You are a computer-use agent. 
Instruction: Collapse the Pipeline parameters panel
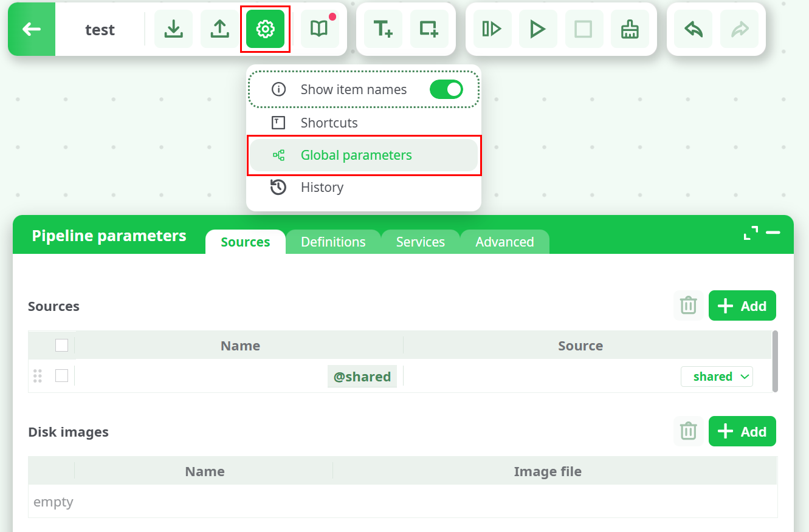(x=773, y=233)
